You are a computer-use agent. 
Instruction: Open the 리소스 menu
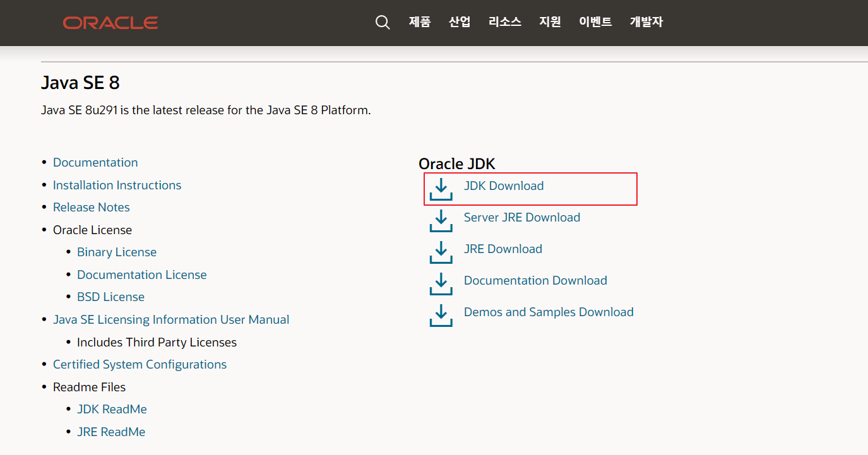pos(505,22)
